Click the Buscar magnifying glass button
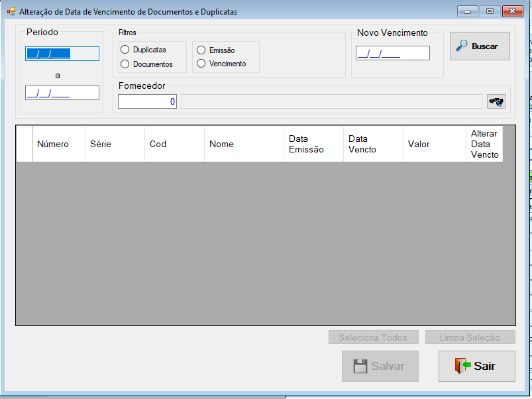The height and width of the screenshot is (399, 532). coord(480,46)
